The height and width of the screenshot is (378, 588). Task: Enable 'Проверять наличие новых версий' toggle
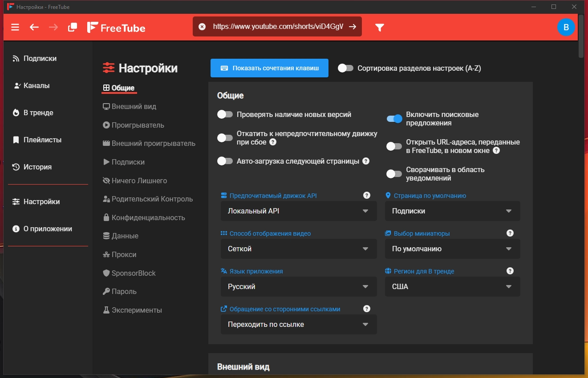click(x=225, y=115)
